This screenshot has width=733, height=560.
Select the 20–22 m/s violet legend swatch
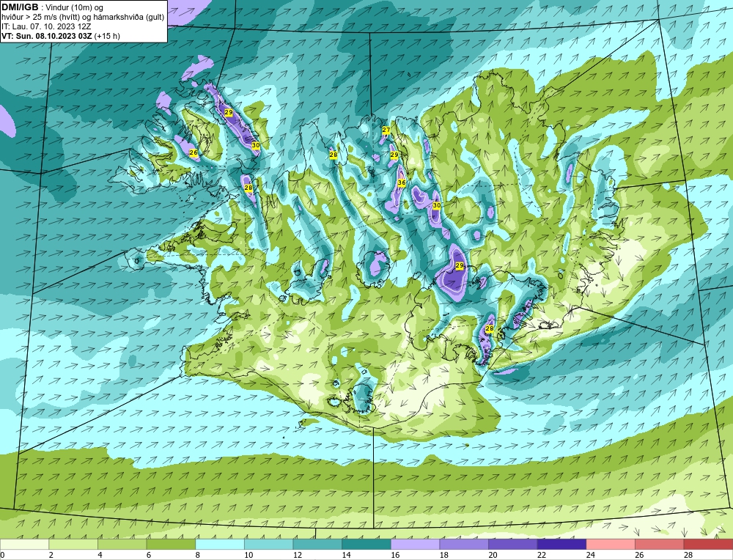pyautogui.click(x=513, y=544)
